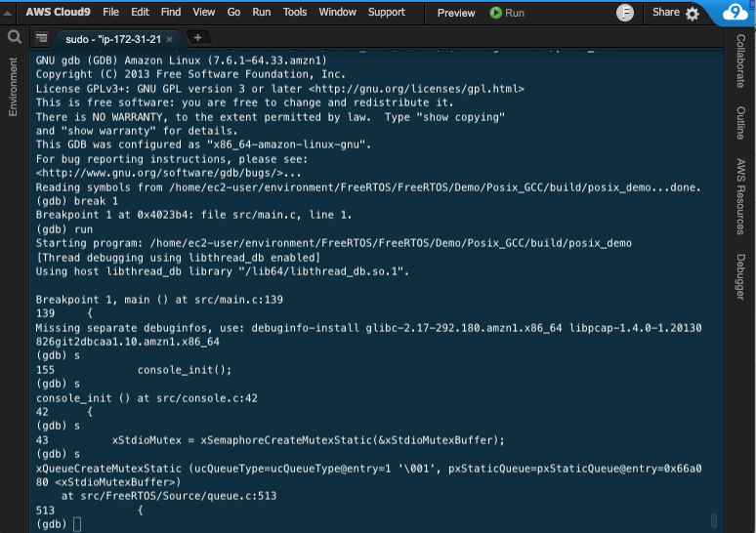Open the AWS Resources side panel

[x=740, y=196]
